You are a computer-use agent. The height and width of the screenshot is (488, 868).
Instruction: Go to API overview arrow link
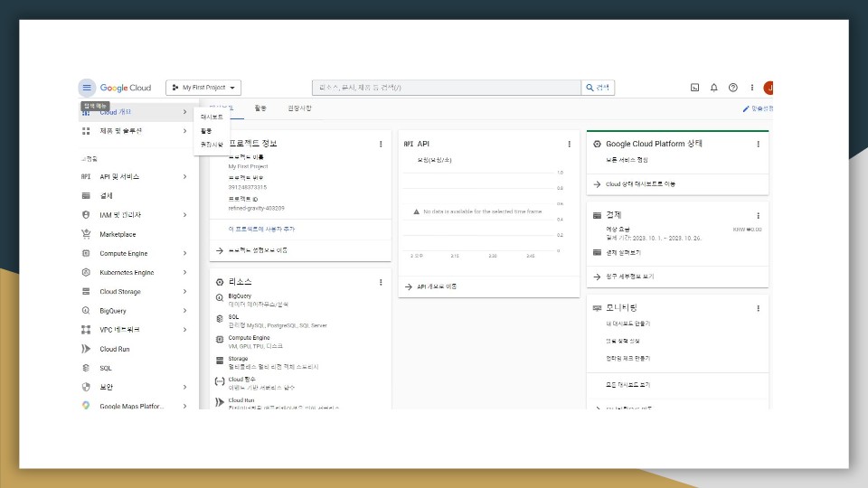coord(430,286)
